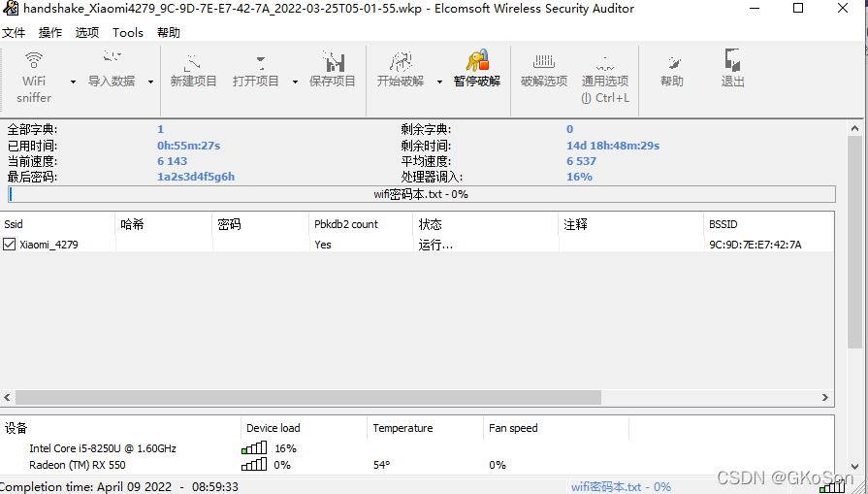The image size is (868, 494).
Task: Open the 选项 menu
Action: click(x=87, y=33)
